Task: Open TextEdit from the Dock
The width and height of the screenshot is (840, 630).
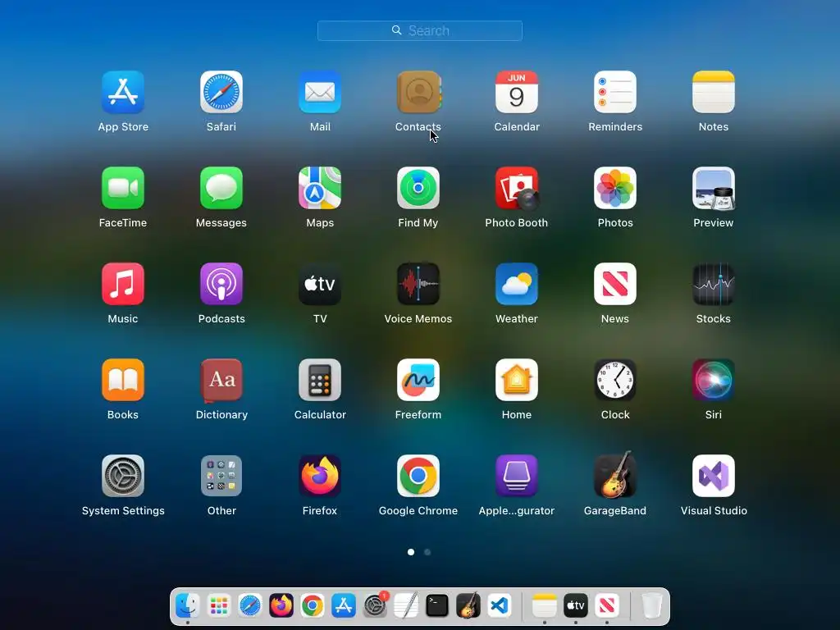Action: pos(405,606)
